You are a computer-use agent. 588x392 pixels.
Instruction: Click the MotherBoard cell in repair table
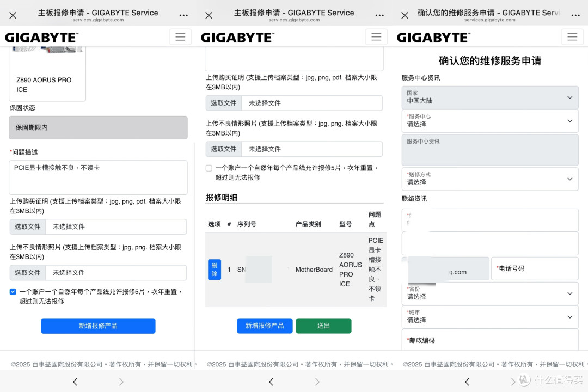314,269
